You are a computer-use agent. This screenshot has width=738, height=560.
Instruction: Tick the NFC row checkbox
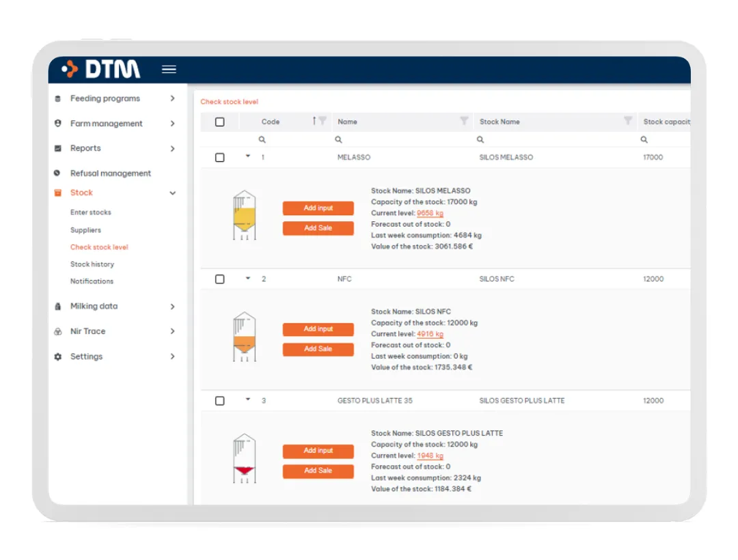pyautogui.click(x=219, y=279)
